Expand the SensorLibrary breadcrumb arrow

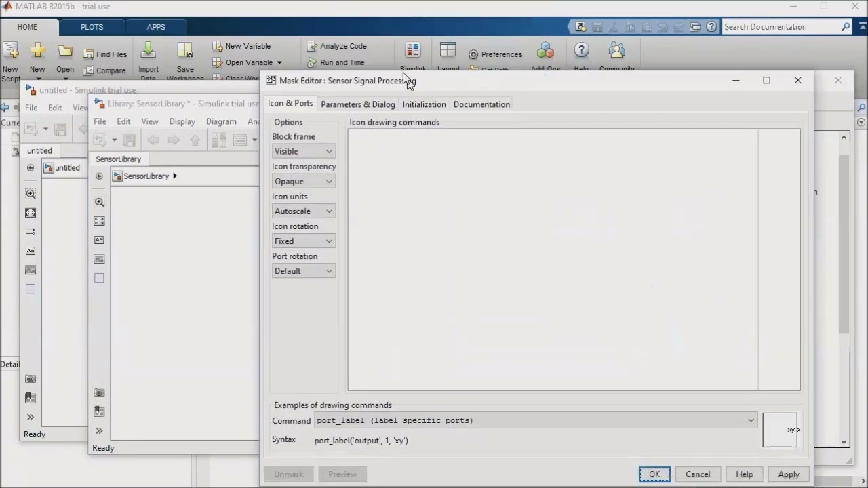coord(174,176)
